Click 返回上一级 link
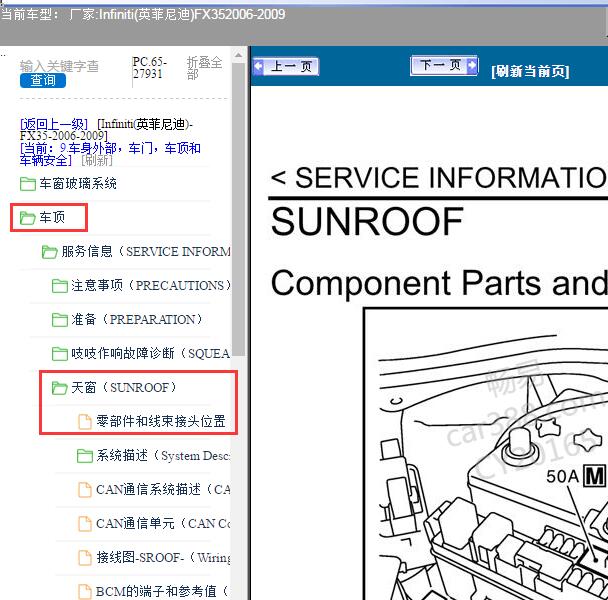 (54, 124)
